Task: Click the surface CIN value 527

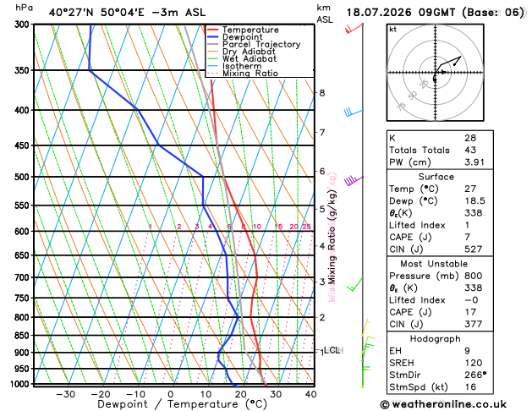Action: pos(474,249)
